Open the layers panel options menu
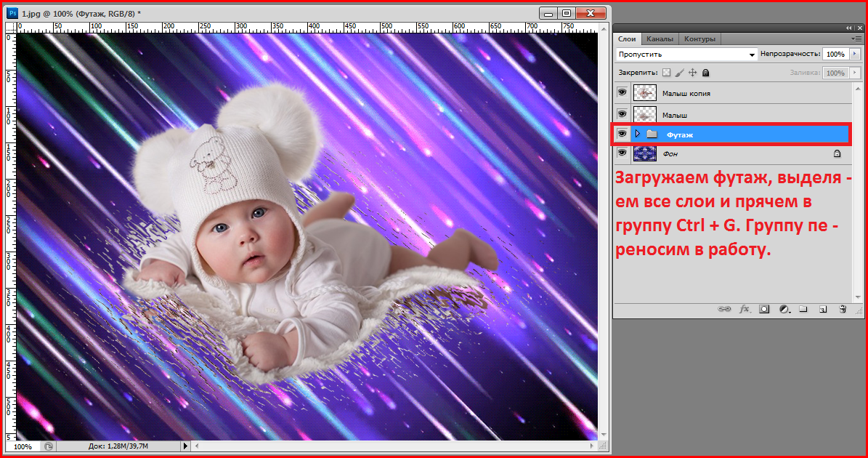The height and width of the screenshot is (458, 868). coord(856,39)
